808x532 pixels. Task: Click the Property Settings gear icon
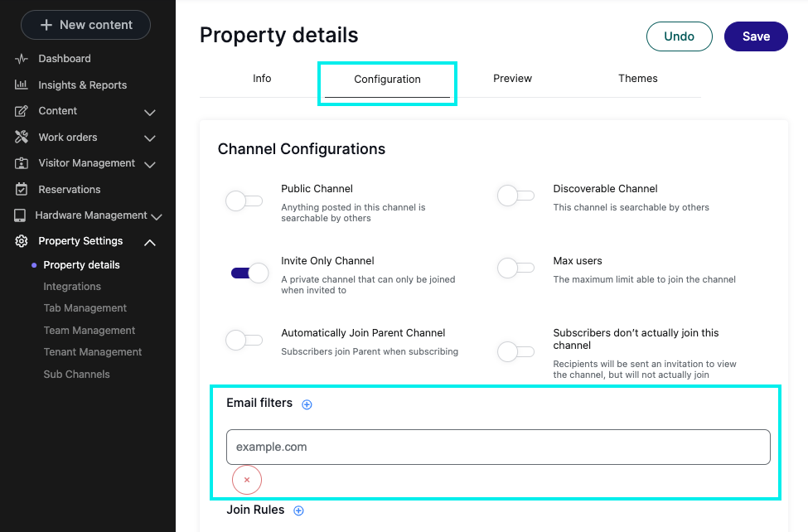pyautogui.click(x=21, y=241)
